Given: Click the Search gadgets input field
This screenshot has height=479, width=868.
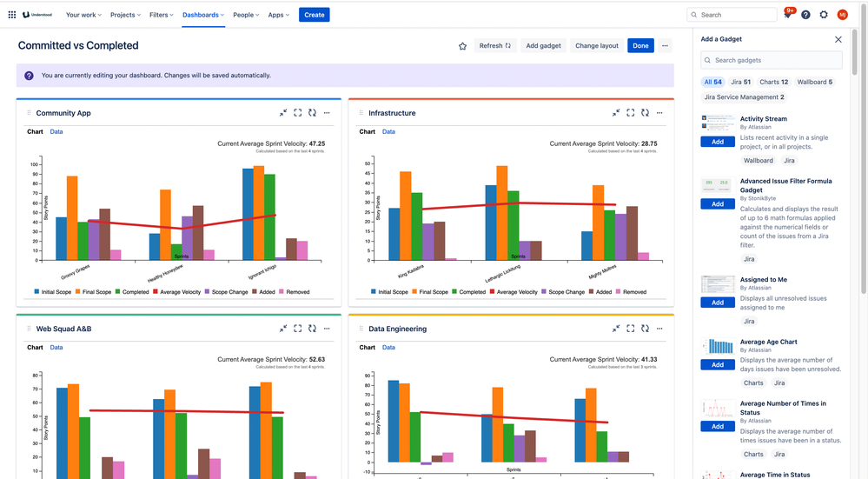Looking at the screenshot, I should tap(772, 60).
